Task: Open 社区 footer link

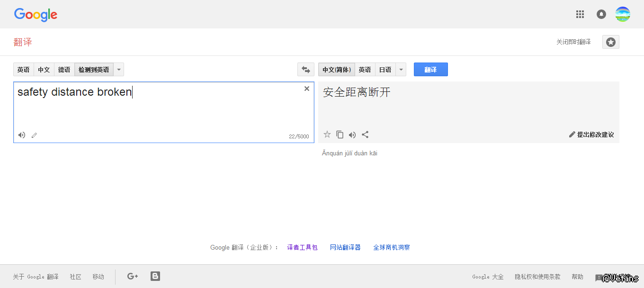Action: (x=76, y=277)
